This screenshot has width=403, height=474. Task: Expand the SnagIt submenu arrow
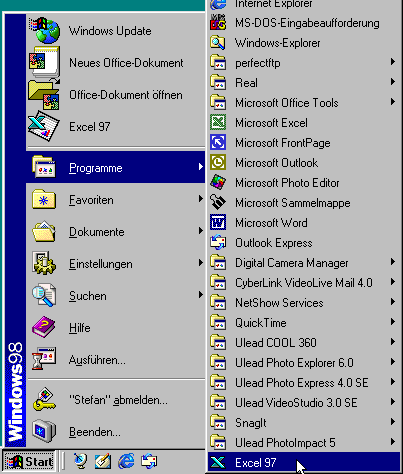[x=393, y=422]
